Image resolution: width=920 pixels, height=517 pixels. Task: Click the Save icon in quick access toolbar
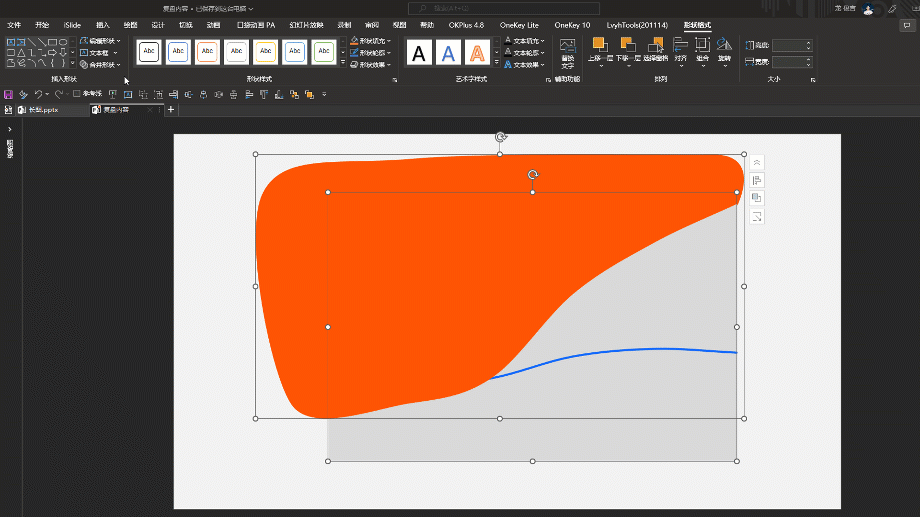(8, 94)
